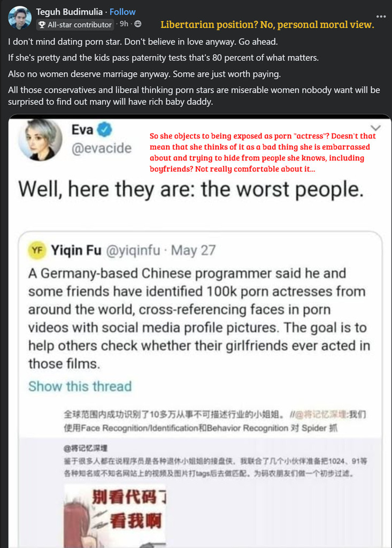
Task: Open the 9h post timestamp
Action: click(x=124, y=24)
